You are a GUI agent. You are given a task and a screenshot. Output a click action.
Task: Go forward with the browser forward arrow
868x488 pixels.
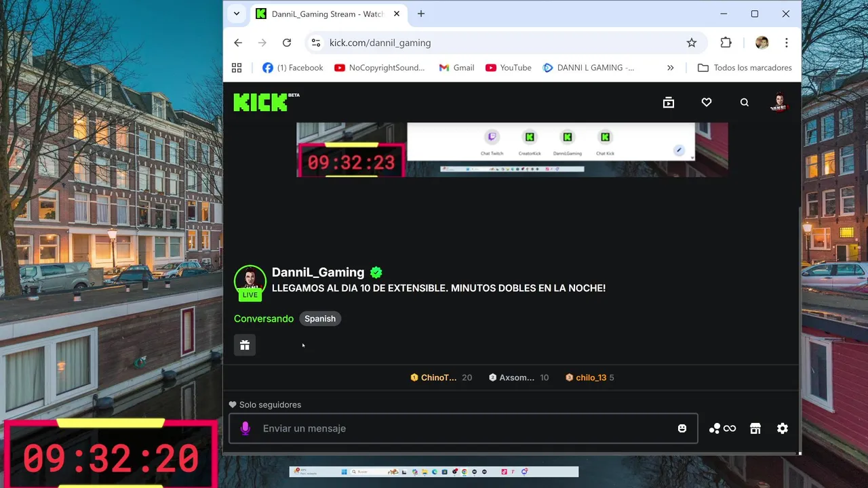(262, 43)
